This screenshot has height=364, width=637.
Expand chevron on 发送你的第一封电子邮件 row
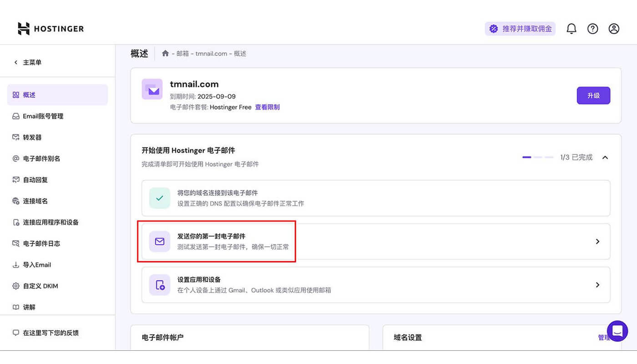[x=598, y=242]
